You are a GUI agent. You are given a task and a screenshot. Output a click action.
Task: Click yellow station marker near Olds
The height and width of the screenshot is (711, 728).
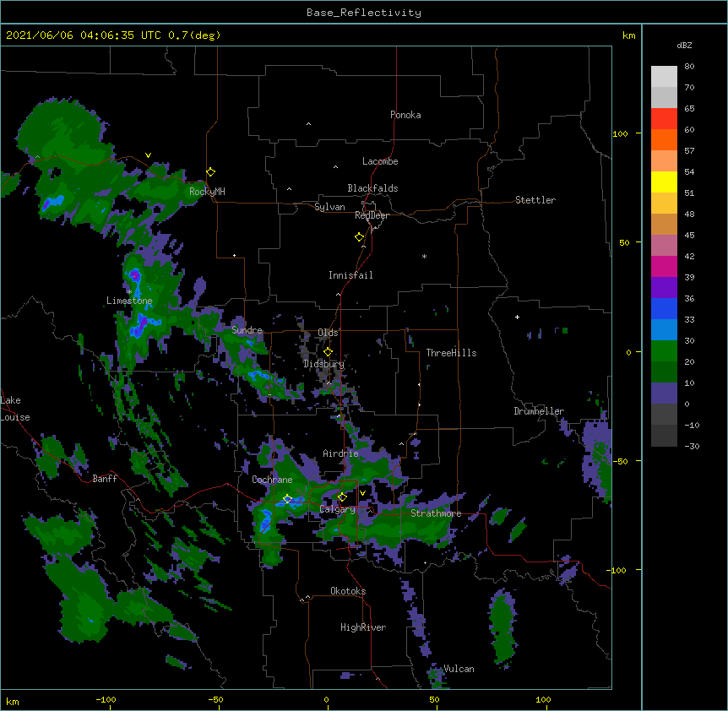[x=328, y=352]
